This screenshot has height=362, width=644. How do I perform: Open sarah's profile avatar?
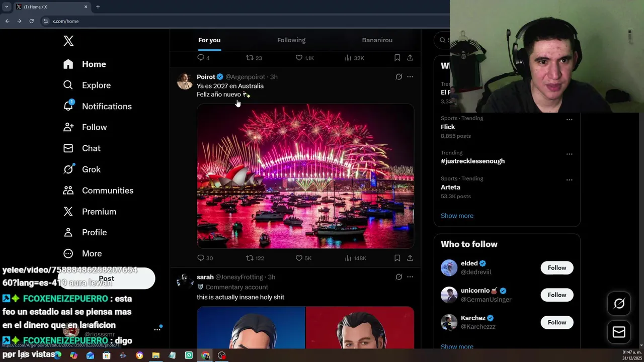tap(185, 281)
